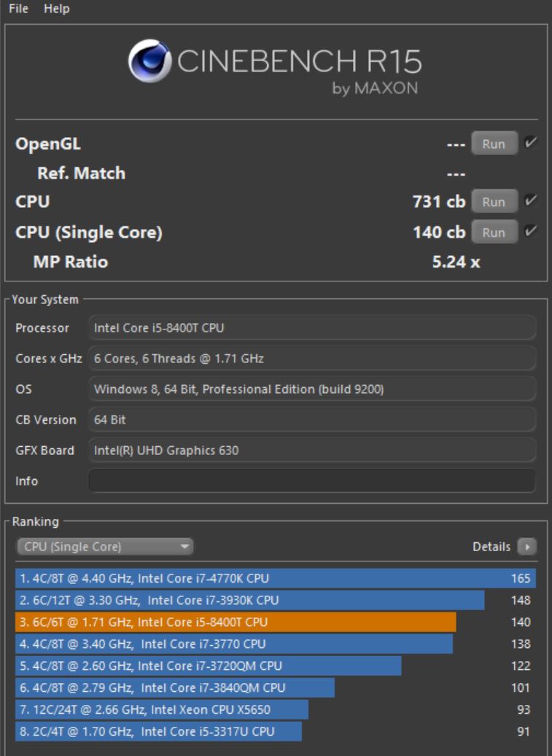Select the i5-3317U ranking entry
The height and width of the screenshot is (756, 552).
pyautogui.click(x=158, y=731)
